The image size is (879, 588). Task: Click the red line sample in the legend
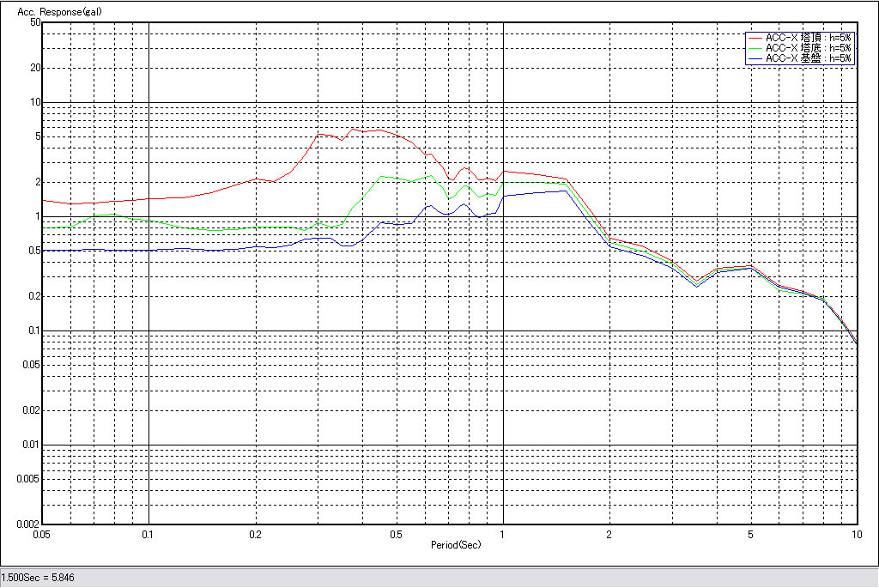[755, 38]
